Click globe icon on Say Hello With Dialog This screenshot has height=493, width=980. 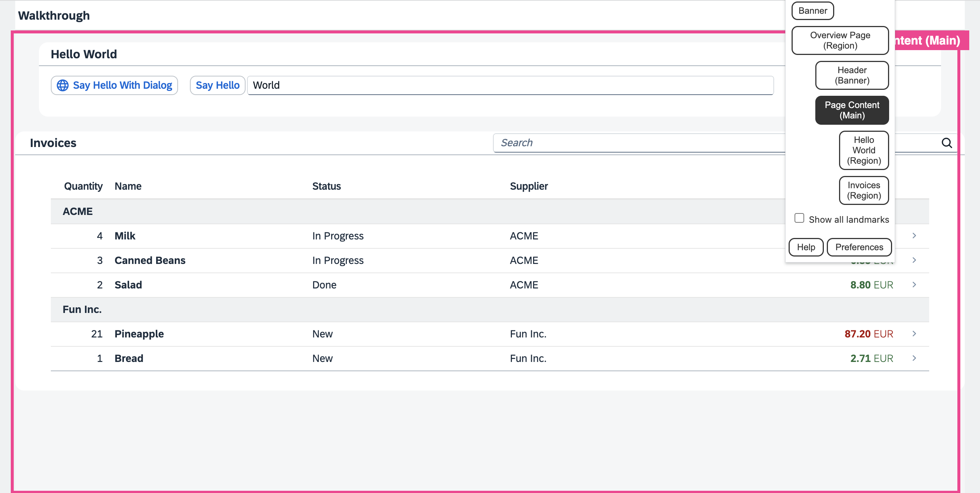[x=63, y=85]
